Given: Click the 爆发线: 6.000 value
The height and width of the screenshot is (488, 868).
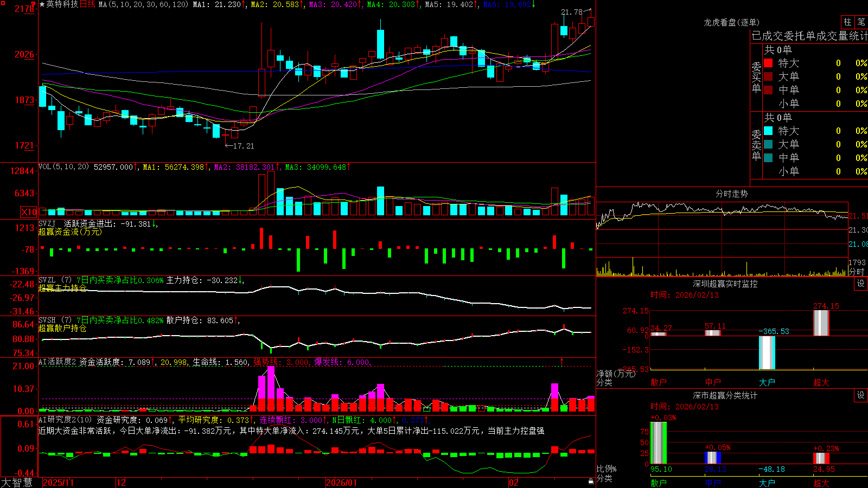Looking at the screenshot, I should (342, 362).
